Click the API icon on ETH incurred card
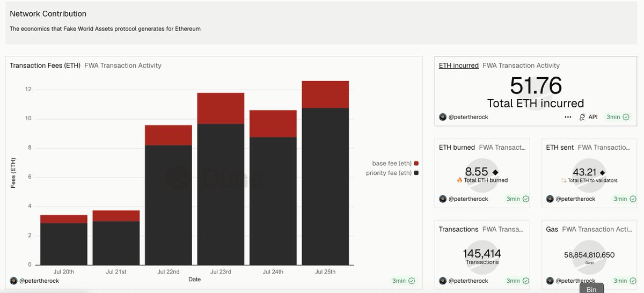Screen dimensions: 644x293 (582, 117)
